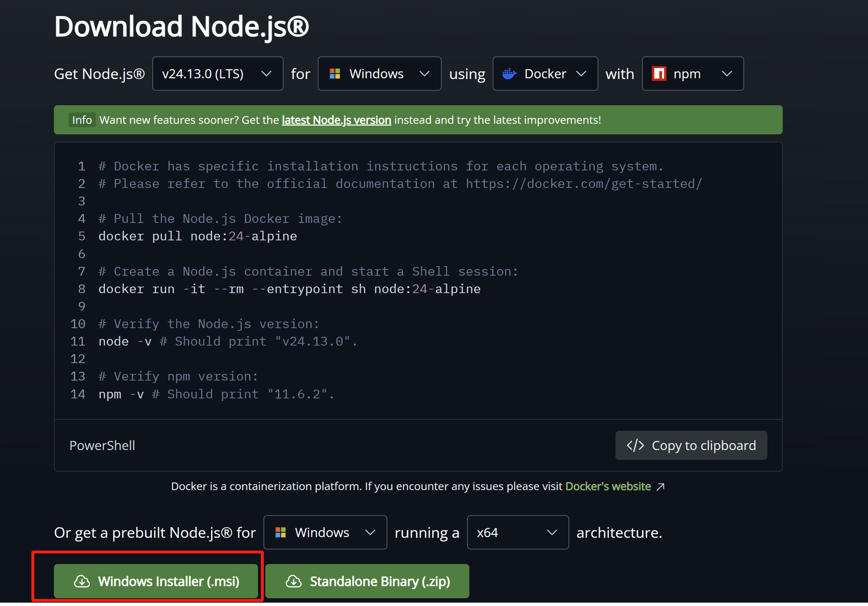This screenshot has height=606, width=868.
Task: Copy the code snippet to clipboard
Action: tap(691, 445)
